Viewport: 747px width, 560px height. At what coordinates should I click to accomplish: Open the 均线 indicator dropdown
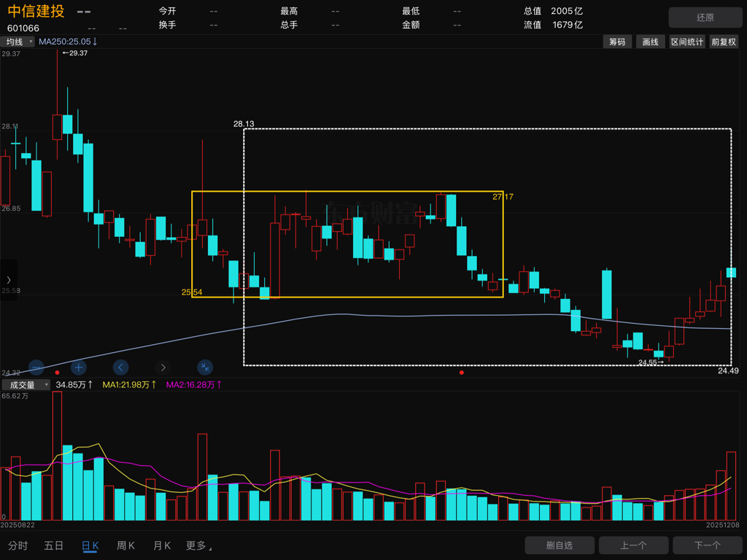pos(18,42)
